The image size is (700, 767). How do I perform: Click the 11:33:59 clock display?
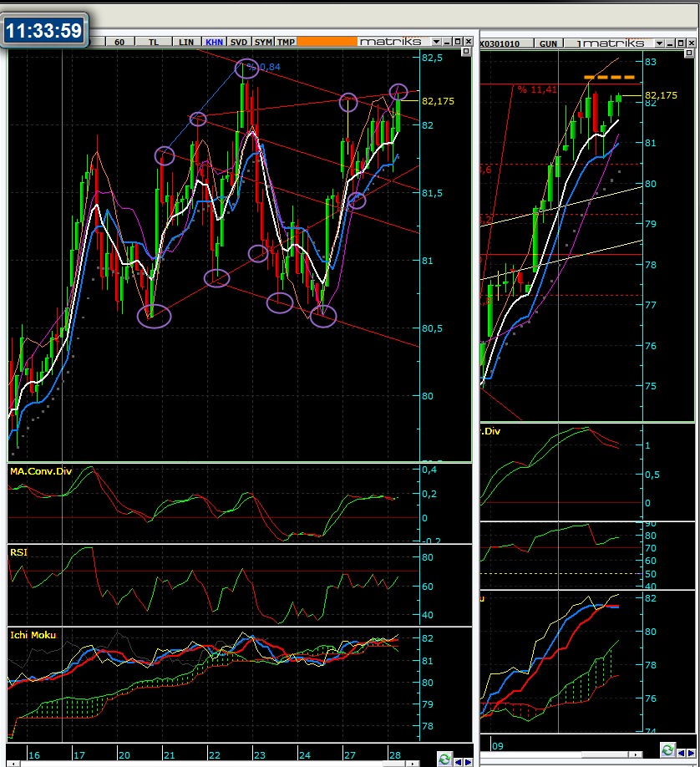(44, 31)
